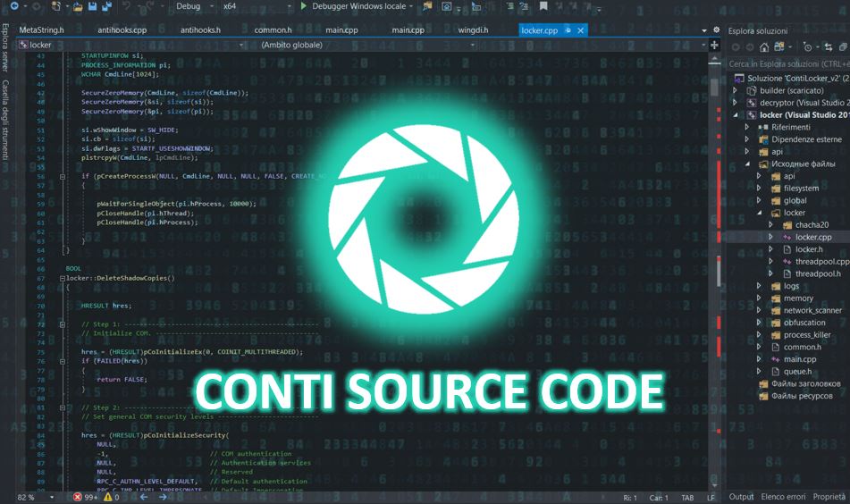850x504 pixels.
Task: Open the Elenco errori tab
Action: [x=784, y=497]
